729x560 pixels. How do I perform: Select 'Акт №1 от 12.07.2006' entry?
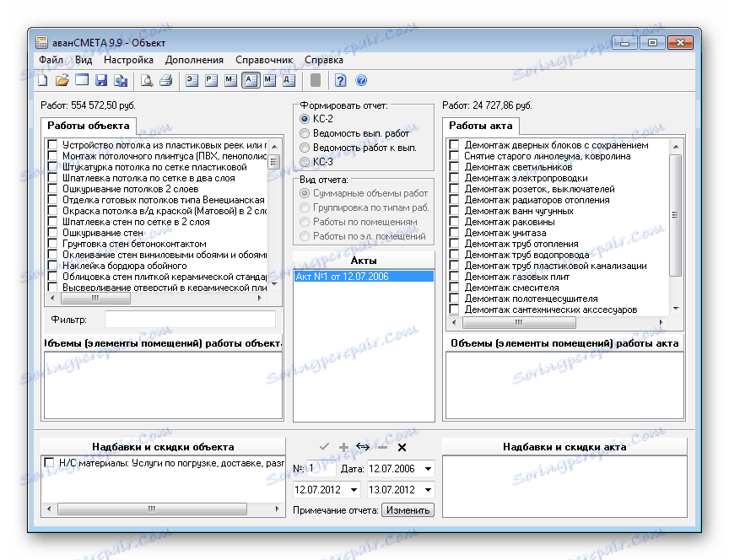pos(364,277)
